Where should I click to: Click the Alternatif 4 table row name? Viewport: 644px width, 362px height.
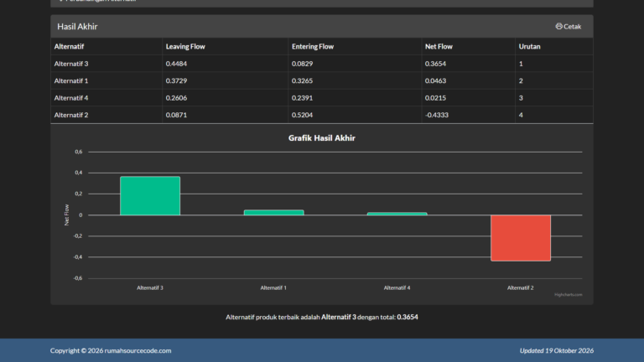pos(71,98)
